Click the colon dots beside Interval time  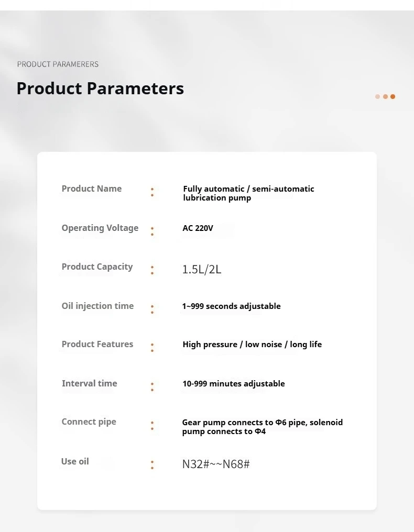click(152, 387)
